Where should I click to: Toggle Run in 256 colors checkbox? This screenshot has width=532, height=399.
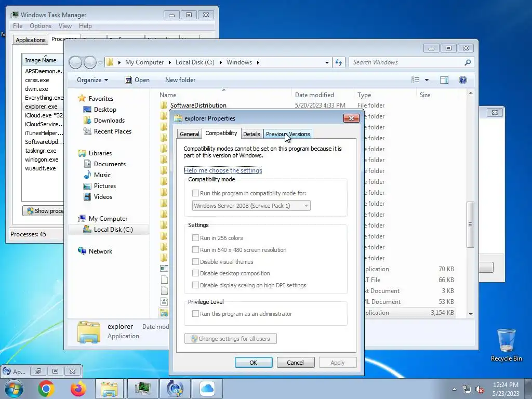(195, 238)
